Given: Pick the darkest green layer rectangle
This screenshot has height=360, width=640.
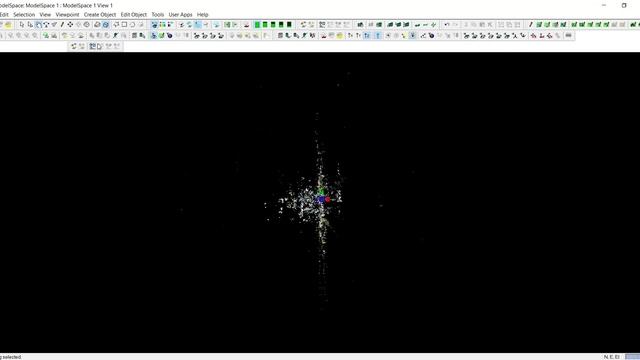Looking at the screenshot, I should click(289, 25).
